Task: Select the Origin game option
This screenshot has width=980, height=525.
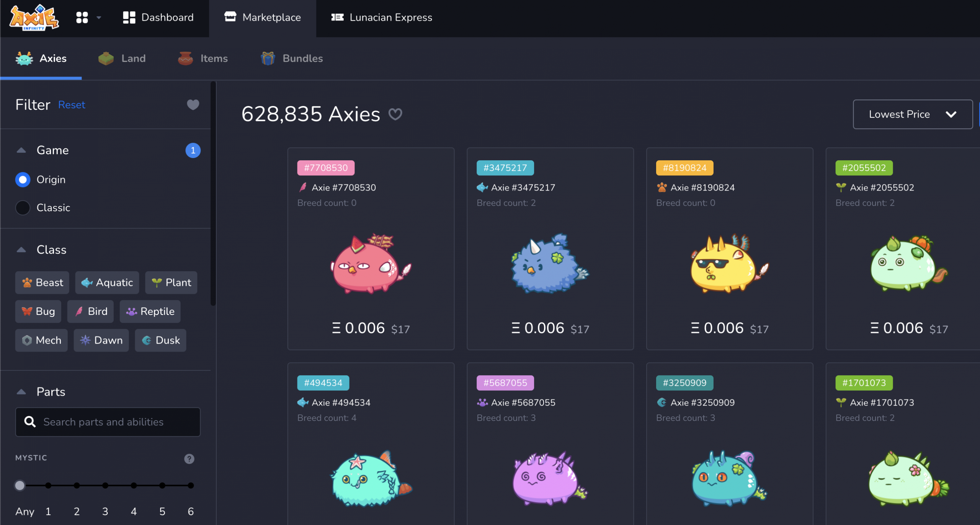Action: (x=23, y=179)
